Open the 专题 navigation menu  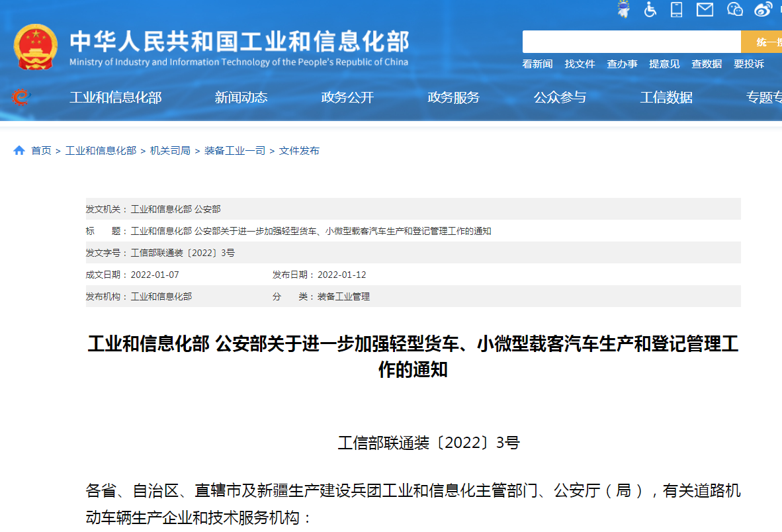click(x=764, y=97)
